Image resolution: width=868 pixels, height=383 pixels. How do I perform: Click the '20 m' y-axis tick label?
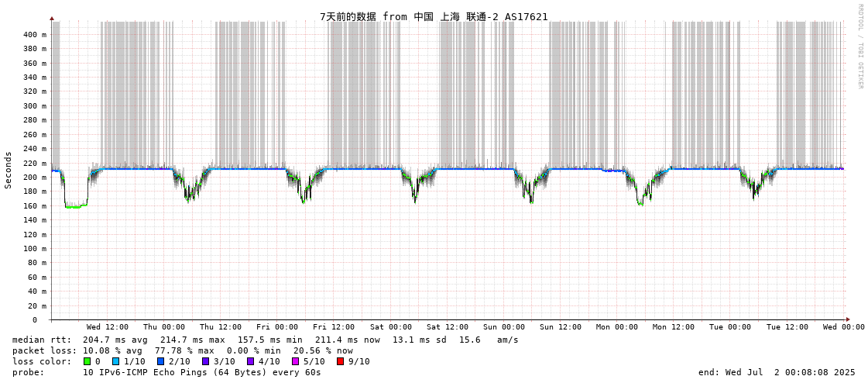pos(37,306)
